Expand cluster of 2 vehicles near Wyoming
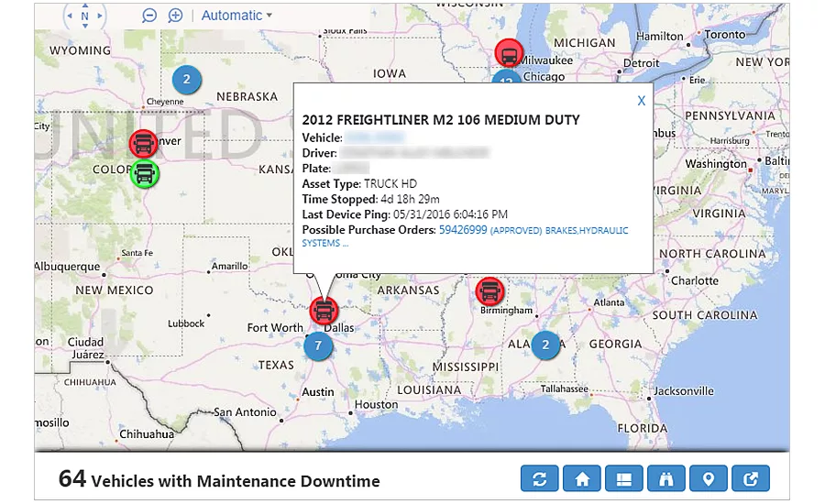The image size is (825, 504). pos(187,80)
